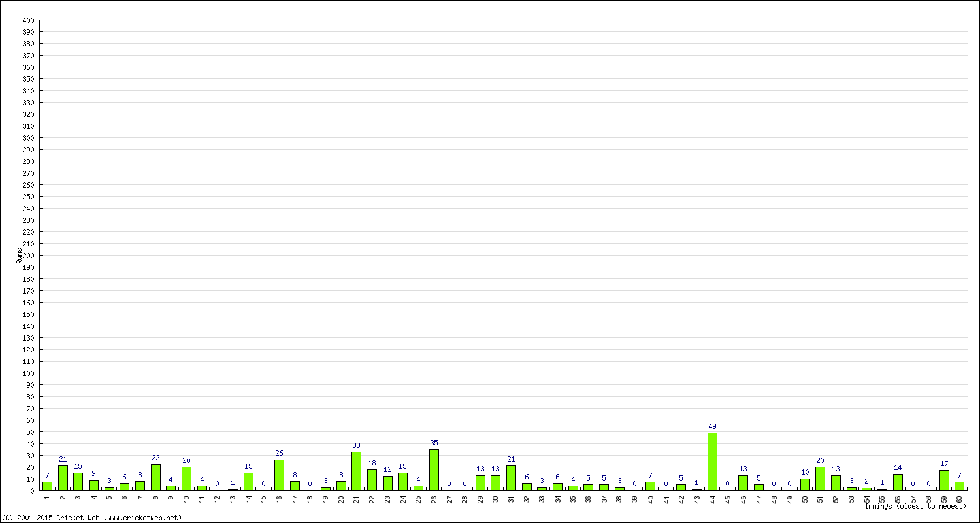980x523 pixels.
Task: Click the '250' y-axis label
Action: 28,197
